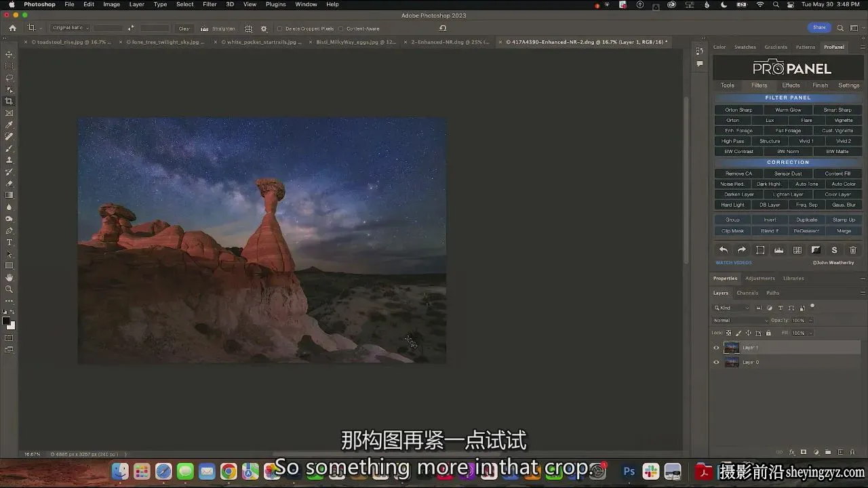
Task: Select the Crop tool in the toolbar
Action: pos(9,101)
